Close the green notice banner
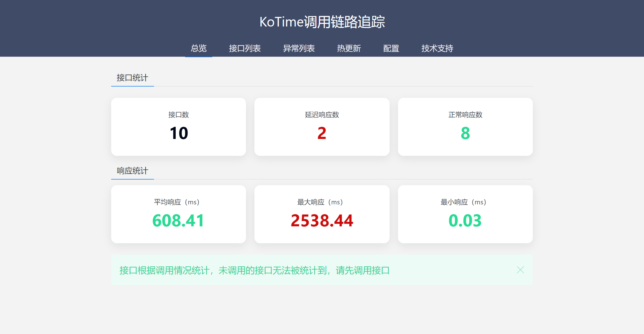The width and height of the screenshot is (644, 334). point(520,270)
